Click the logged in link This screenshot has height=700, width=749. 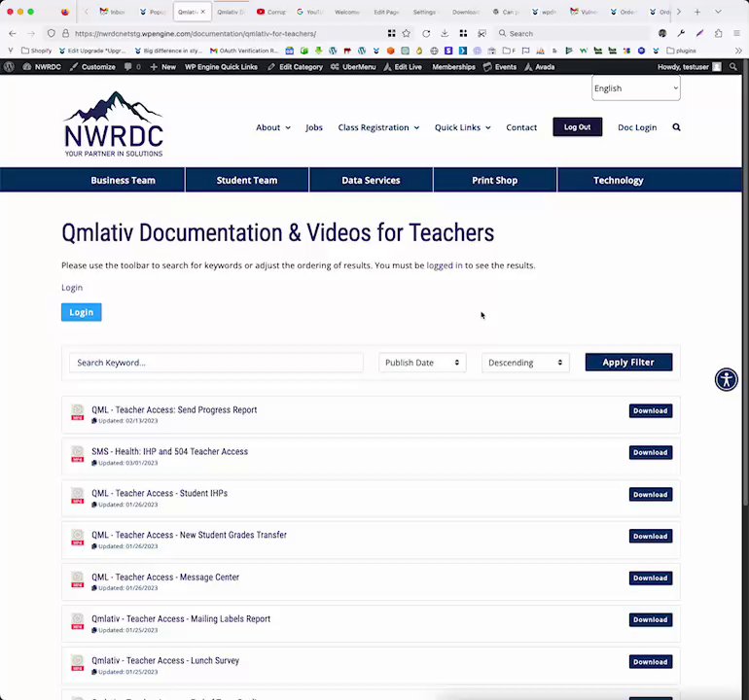pyautogui.click(x=445, y=265)
